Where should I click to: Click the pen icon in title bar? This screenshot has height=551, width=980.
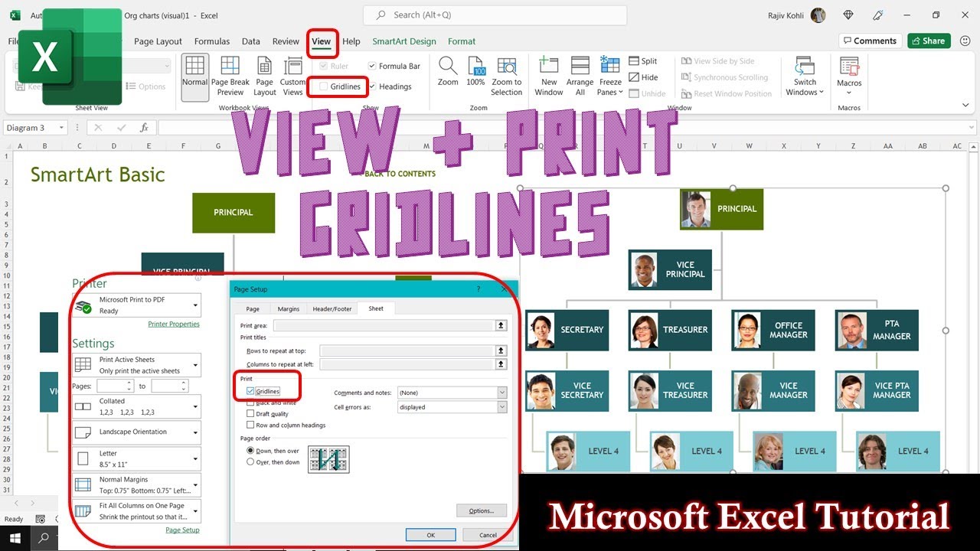(x=878, y=15)
